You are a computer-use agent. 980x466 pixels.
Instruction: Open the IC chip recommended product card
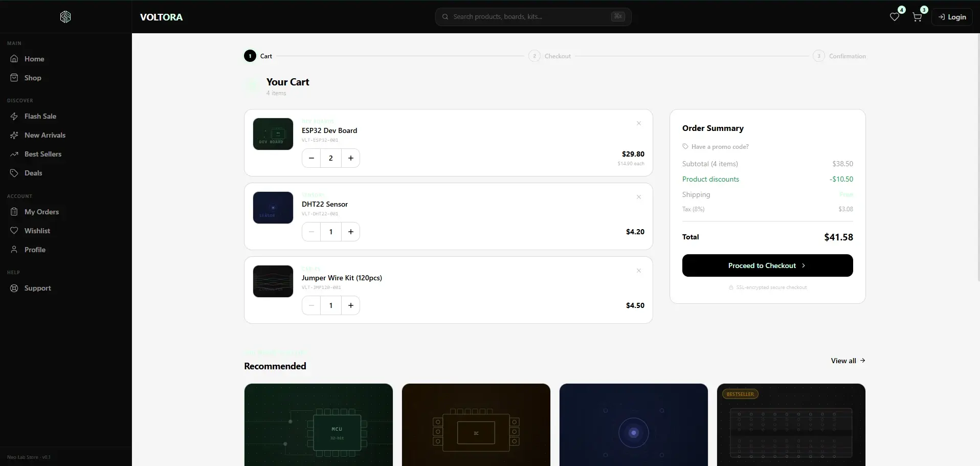coord(476,425)
